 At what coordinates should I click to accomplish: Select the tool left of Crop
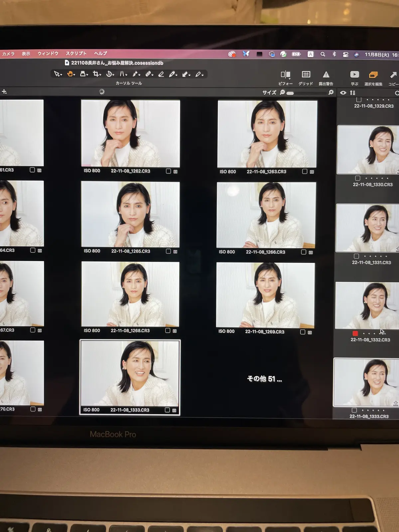[83, 74]
